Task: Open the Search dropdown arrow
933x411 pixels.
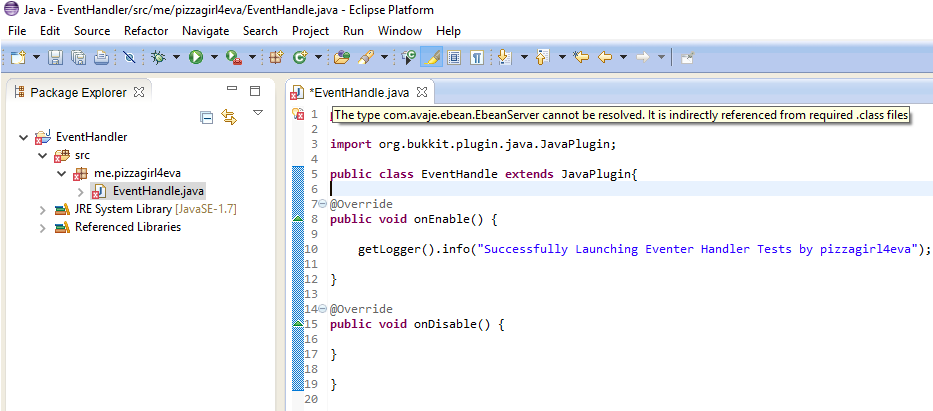Action: click(x=384, y=58)
